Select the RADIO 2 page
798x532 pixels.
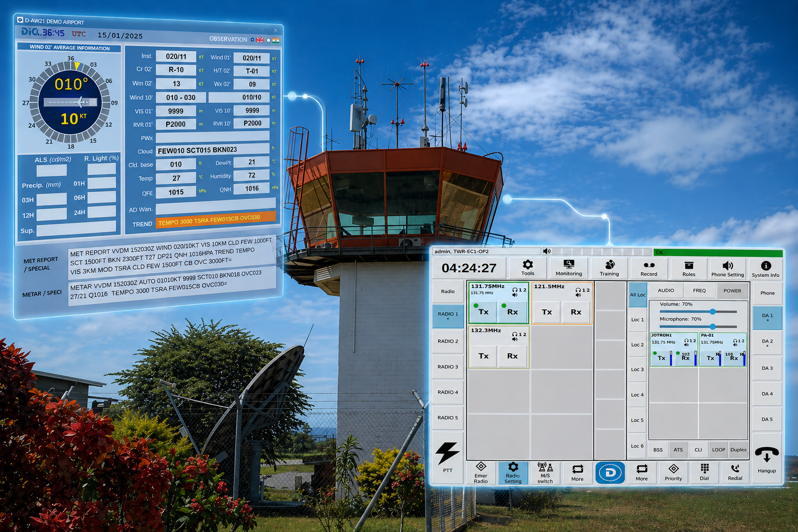[x=448, y=341]
